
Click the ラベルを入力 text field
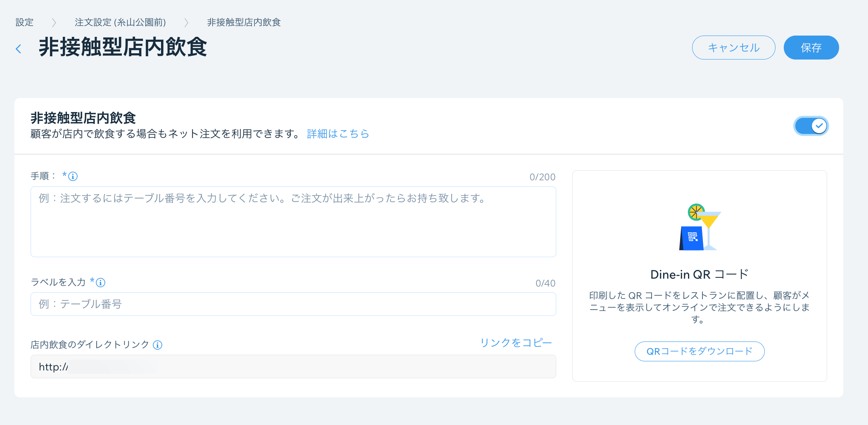[293, 304]
